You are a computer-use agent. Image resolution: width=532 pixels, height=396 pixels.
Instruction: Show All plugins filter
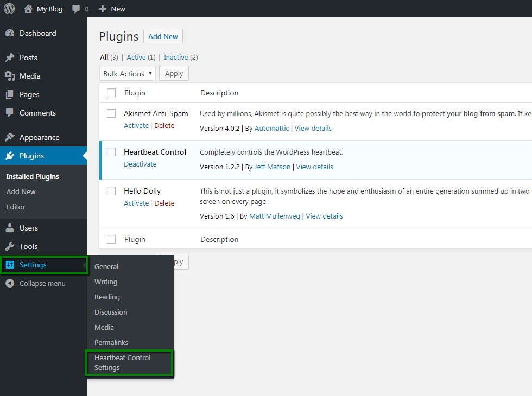tap(104, 58)
